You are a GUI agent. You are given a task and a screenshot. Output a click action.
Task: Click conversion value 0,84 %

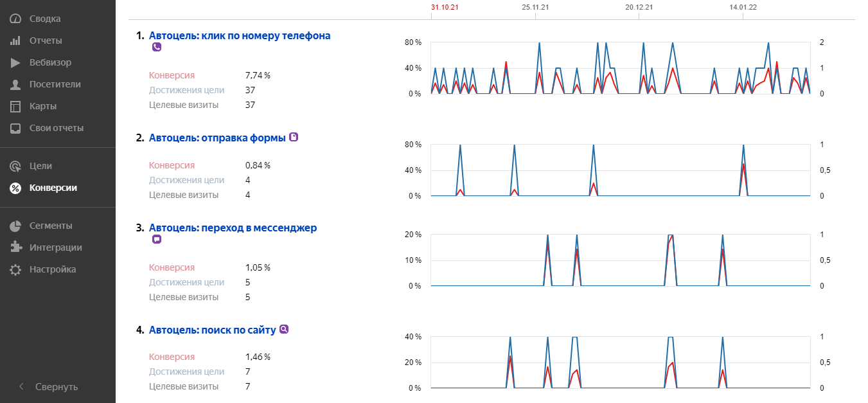(258, 165)
